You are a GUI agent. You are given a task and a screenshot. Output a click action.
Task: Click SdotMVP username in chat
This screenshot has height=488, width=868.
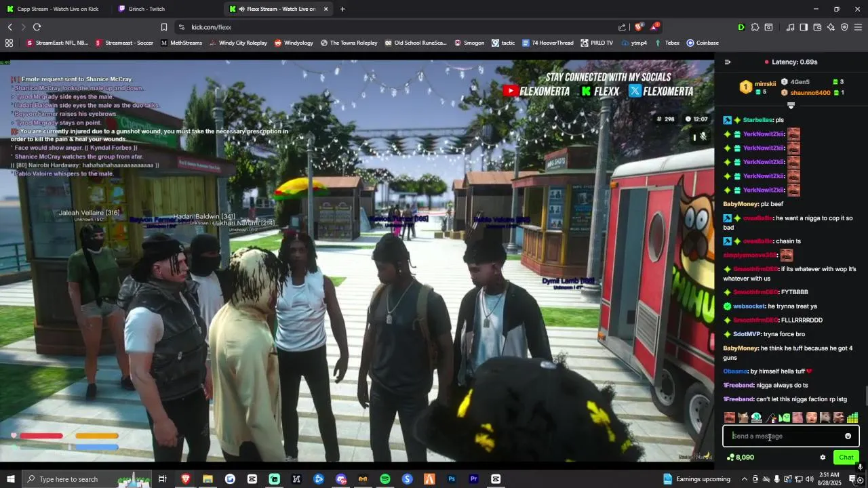point(747,334)
